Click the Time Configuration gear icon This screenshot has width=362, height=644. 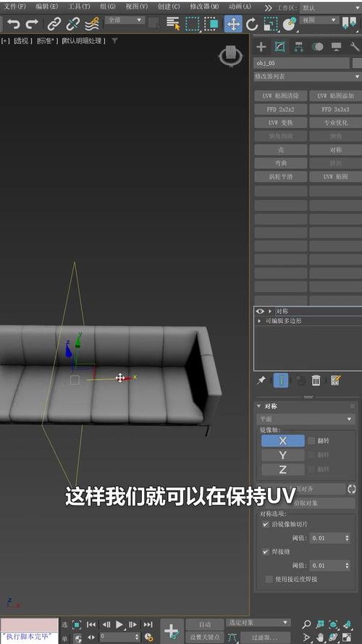coord(149,637)
